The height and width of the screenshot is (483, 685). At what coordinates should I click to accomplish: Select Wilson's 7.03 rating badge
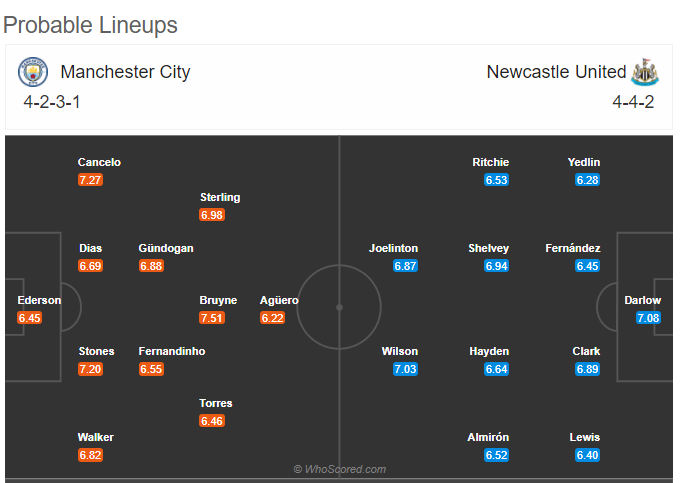[x=405, y=369]
